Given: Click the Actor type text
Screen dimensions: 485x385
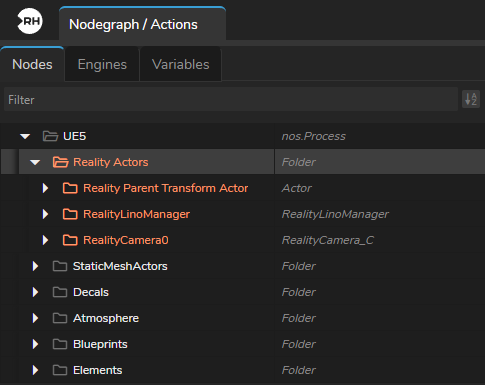Looking at the screenshot, I should click(x=296, y=188).
